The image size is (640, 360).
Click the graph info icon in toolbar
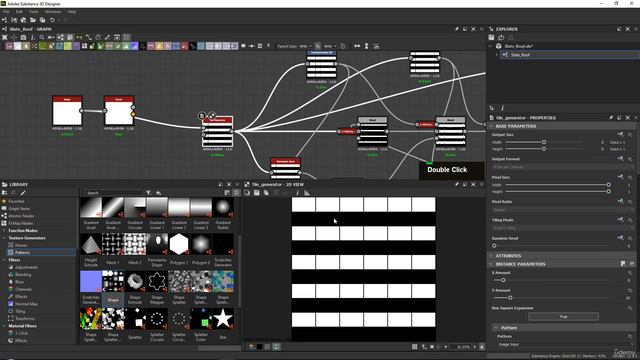(33, 37)
